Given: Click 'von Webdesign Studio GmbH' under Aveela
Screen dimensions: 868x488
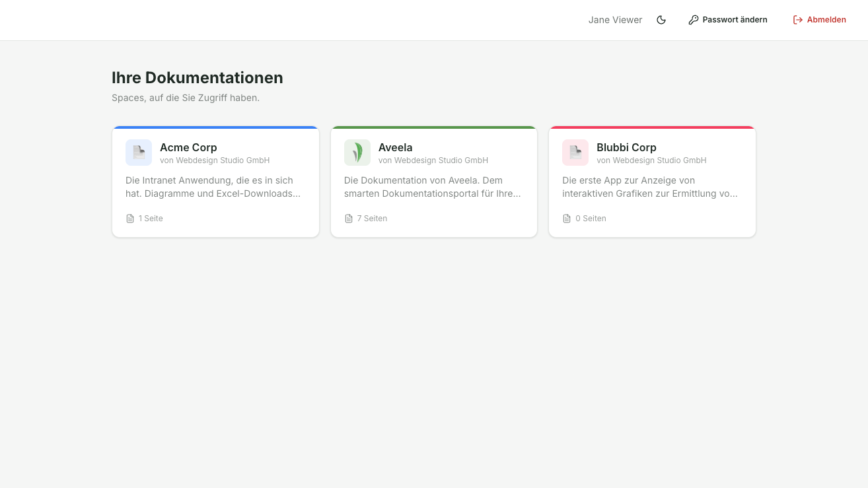Looking at the screenshot, I should 433,160.
